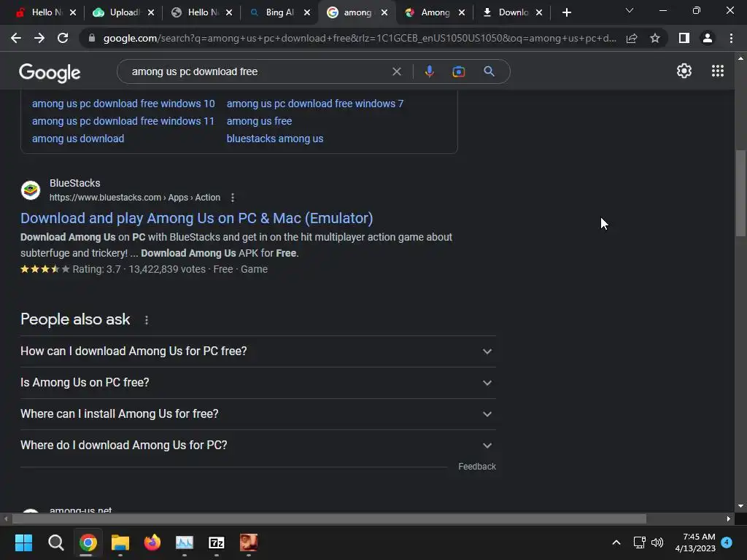Viewport: 747px width, 560px height.
Task: Open 7-Zip from taskbar
Action: tap(217, 542)
